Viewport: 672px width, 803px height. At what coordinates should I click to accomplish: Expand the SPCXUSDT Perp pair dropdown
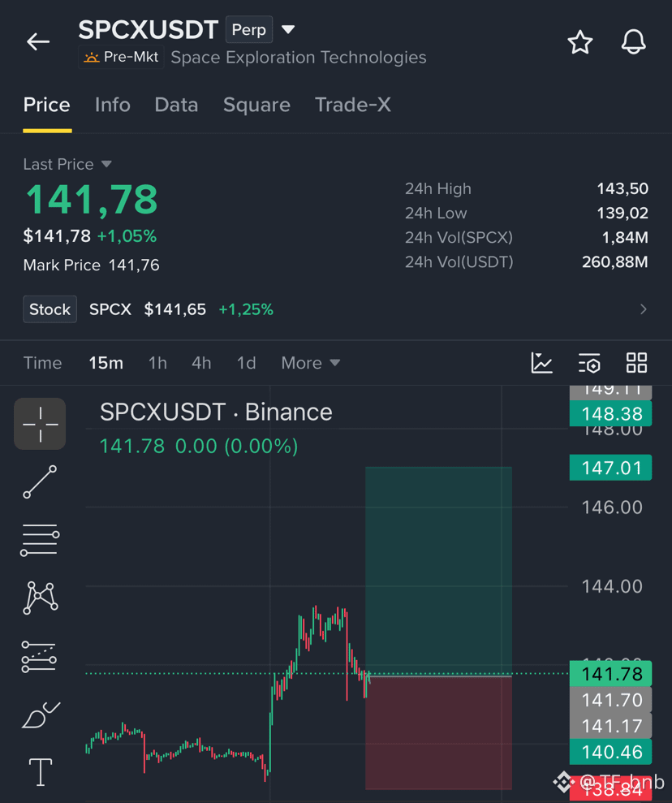(x=288, y=30)
